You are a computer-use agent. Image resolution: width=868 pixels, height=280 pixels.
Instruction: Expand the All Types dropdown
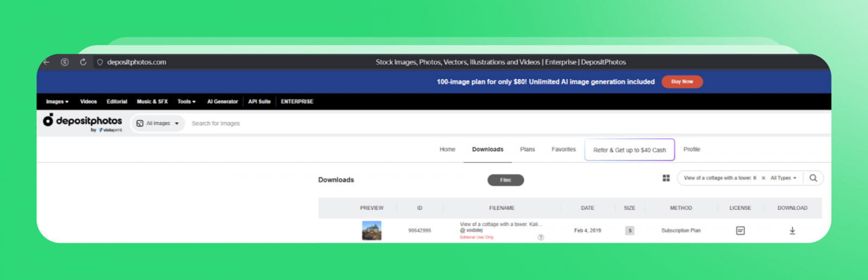783,178
